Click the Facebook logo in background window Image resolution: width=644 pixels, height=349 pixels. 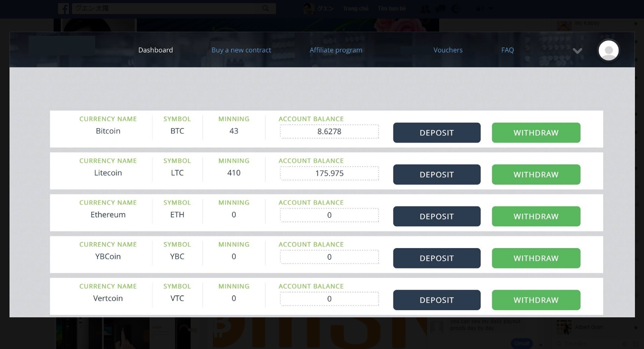click(x=63, y=8)
